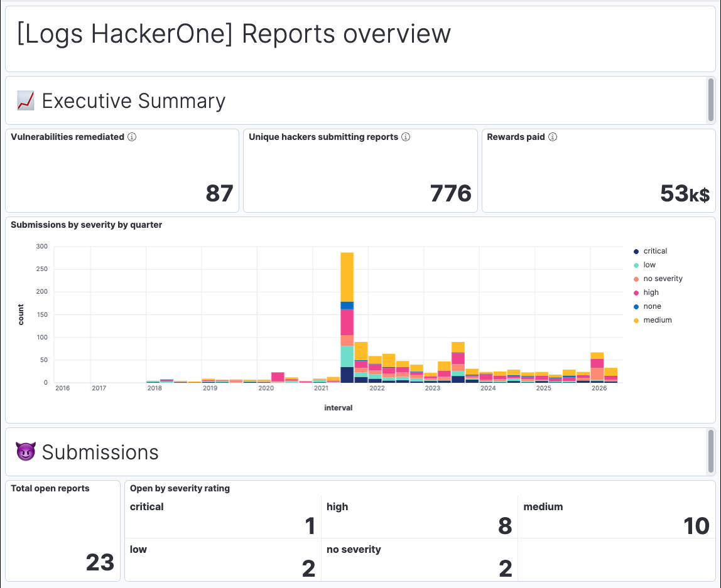Click Open by severity rating title
The image size is (721, 588).
[180, 488]
